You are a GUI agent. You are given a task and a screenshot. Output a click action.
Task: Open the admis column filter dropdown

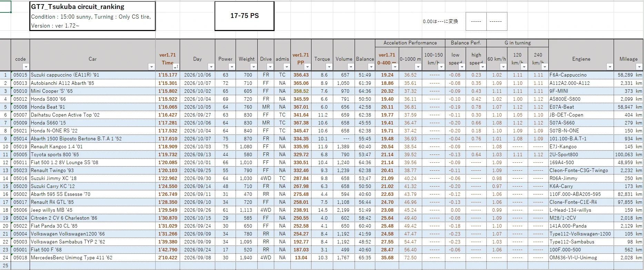(x=287, y=67)
